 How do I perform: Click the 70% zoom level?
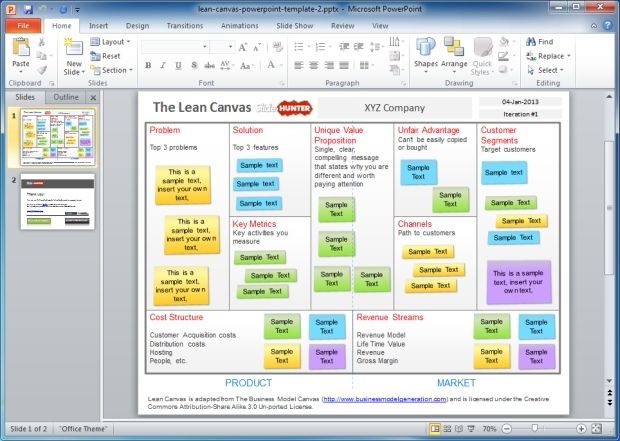tap(489, 429)
